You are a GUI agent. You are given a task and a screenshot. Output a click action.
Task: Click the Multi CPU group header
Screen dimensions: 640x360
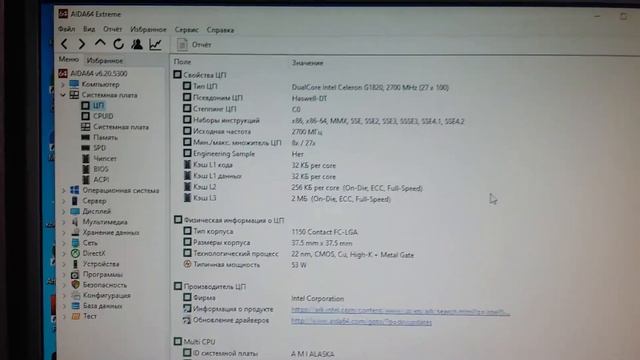[195, 342]
